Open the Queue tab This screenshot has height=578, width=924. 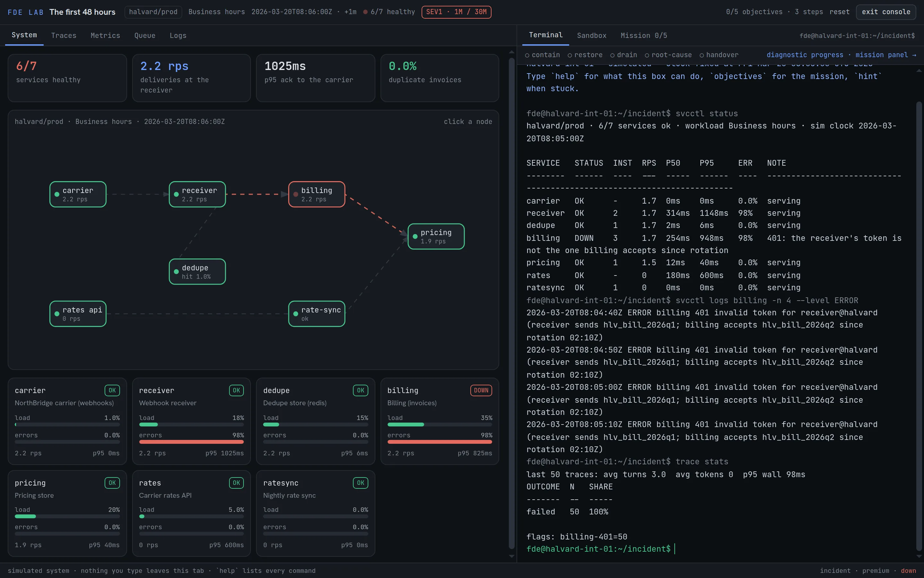[145, 36]
